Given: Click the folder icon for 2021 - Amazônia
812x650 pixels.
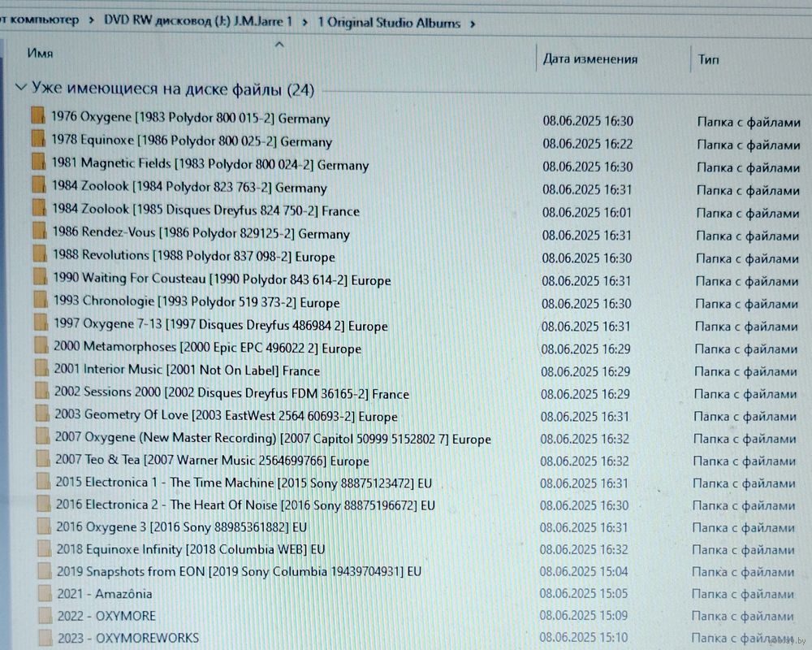Looking at the screenshot, I should pos(45,593).
